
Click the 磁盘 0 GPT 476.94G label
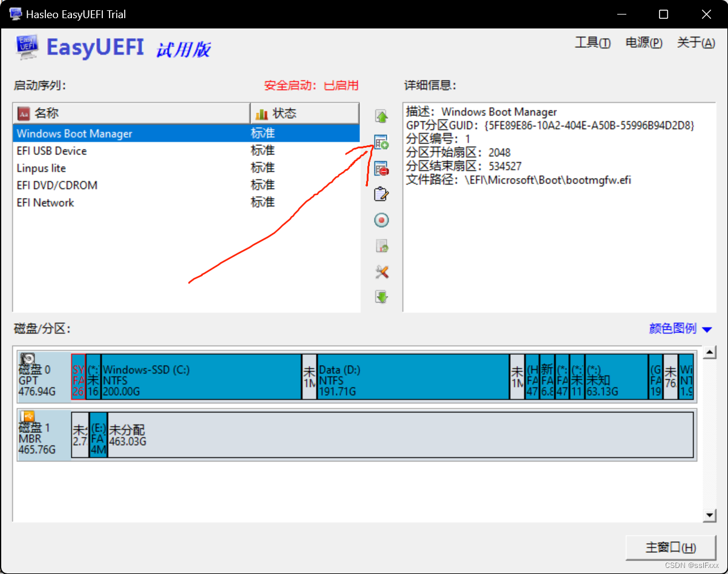[x=37, y=381]
